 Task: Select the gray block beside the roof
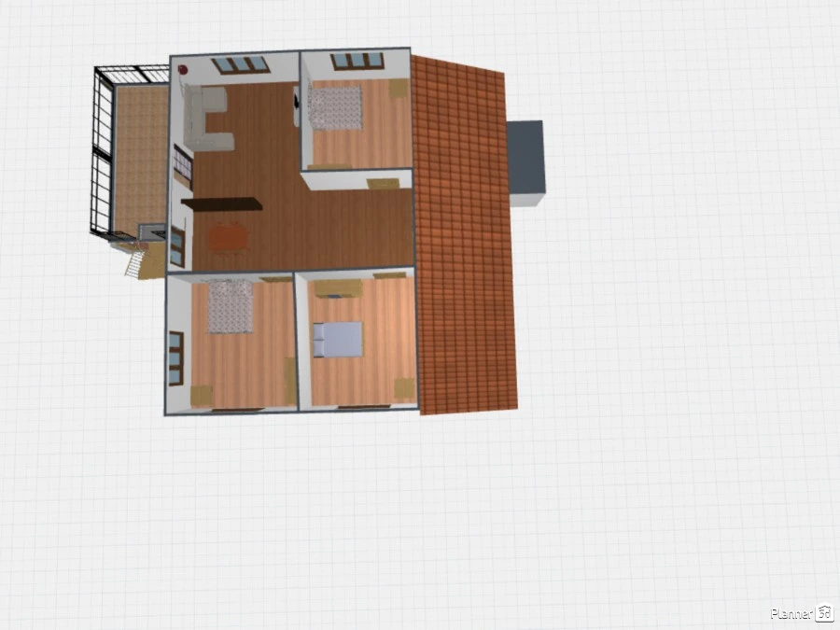point(526,161)
